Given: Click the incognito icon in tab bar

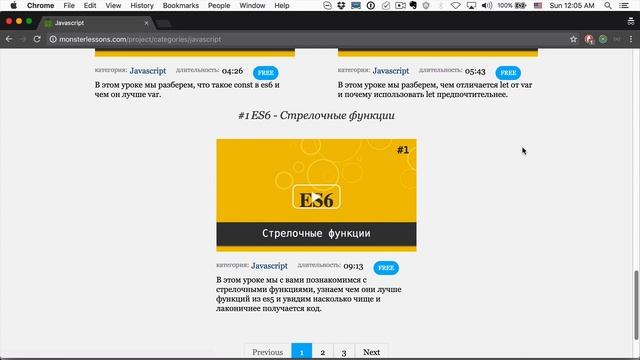Looking at the screenshot, I should (x=631, y=22).
